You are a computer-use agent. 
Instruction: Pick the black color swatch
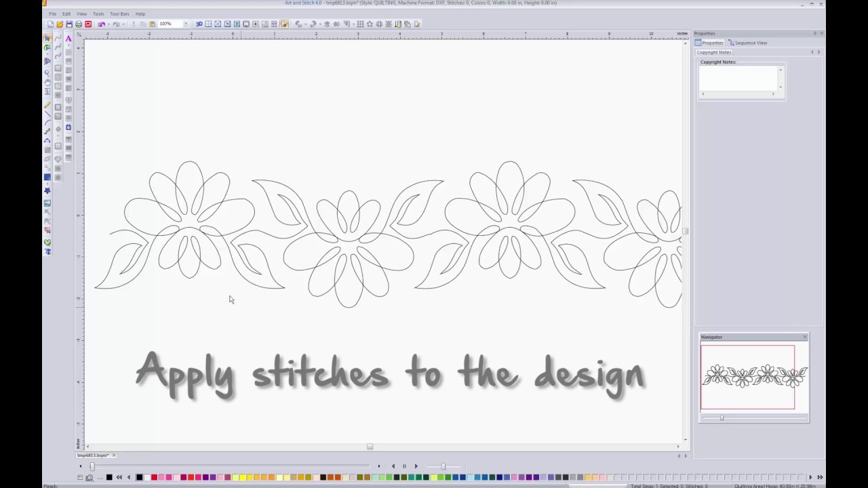[139, 477]
